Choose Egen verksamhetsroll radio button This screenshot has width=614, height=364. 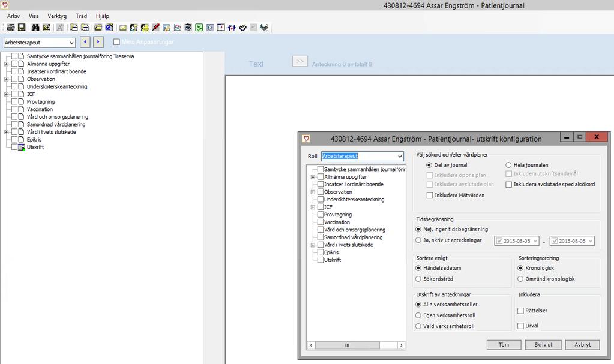418,315
